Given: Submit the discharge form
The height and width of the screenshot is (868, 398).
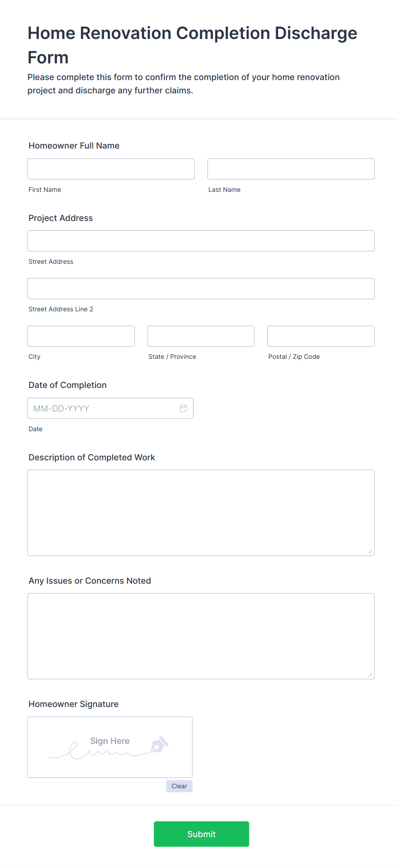Looking at the screenshot, I should (201, 834).
